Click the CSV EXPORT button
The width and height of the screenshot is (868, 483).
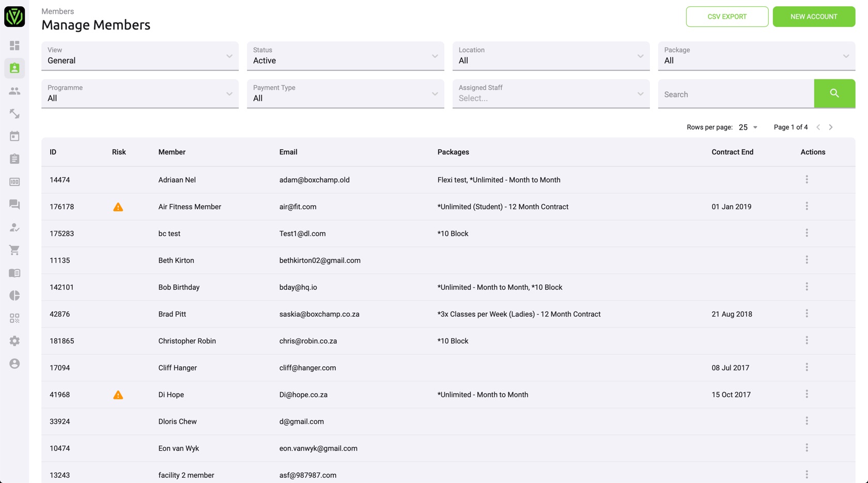click(x=726, y=17)
